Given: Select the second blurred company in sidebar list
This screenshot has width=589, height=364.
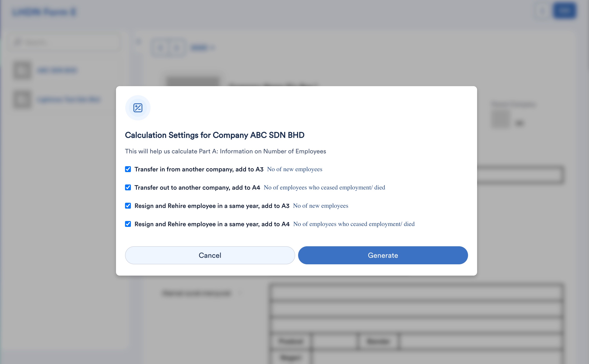Looking at the screenshot, I should click(69, 99).
